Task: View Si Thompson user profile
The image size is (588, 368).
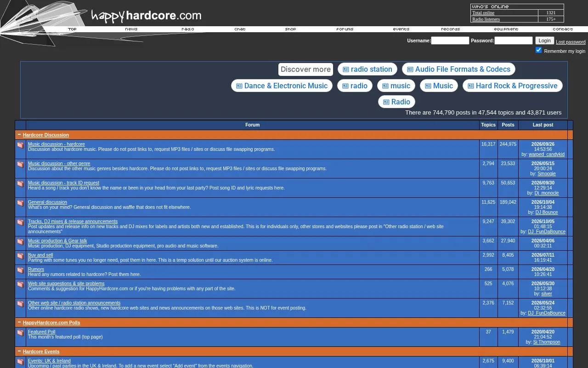Action: coord(547,342)
